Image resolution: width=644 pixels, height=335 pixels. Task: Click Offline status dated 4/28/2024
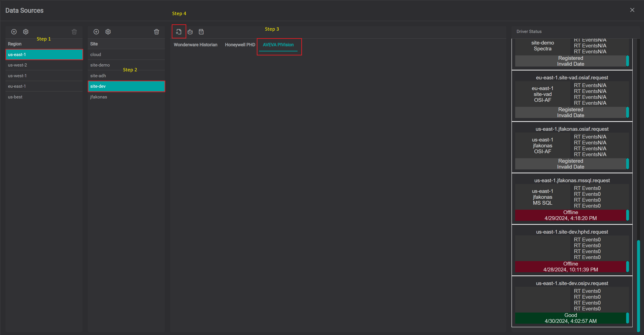click(571, 267)
